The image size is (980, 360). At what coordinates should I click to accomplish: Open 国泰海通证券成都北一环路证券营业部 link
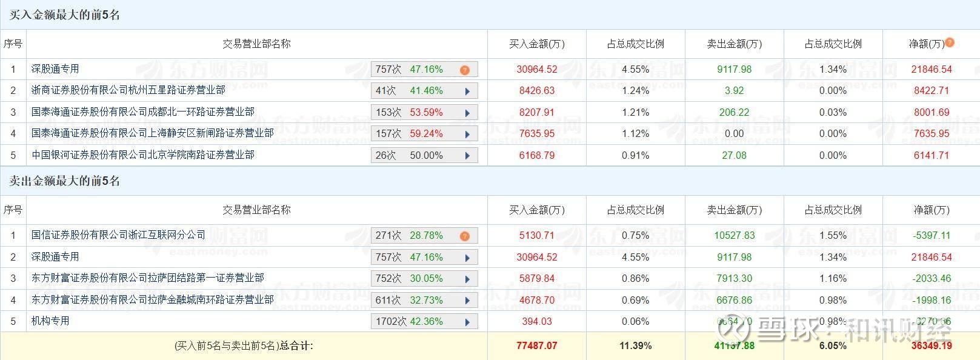coord(142,112)
